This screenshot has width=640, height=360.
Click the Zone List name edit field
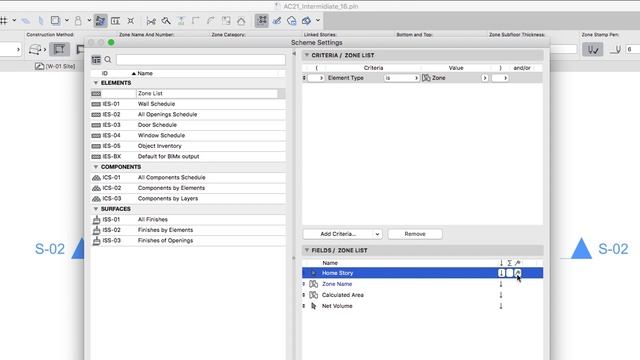pyautogui.click(x=207, y=93)
